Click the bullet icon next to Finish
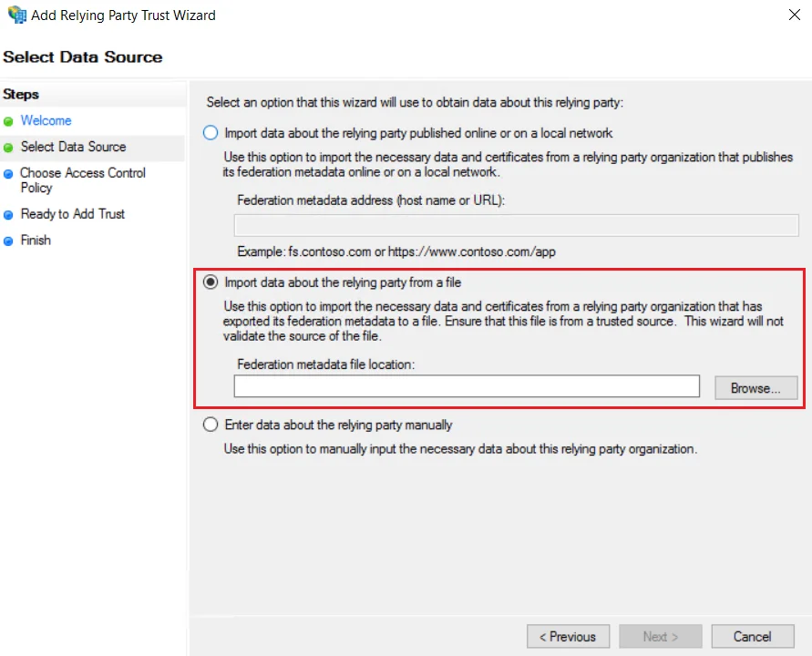 tap(10, 240)
